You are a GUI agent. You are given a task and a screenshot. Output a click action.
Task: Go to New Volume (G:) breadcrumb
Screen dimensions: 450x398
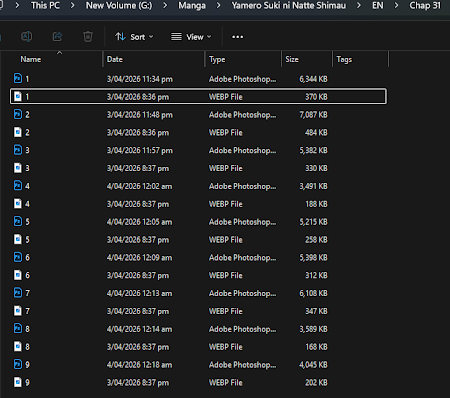tap(119, 5)
